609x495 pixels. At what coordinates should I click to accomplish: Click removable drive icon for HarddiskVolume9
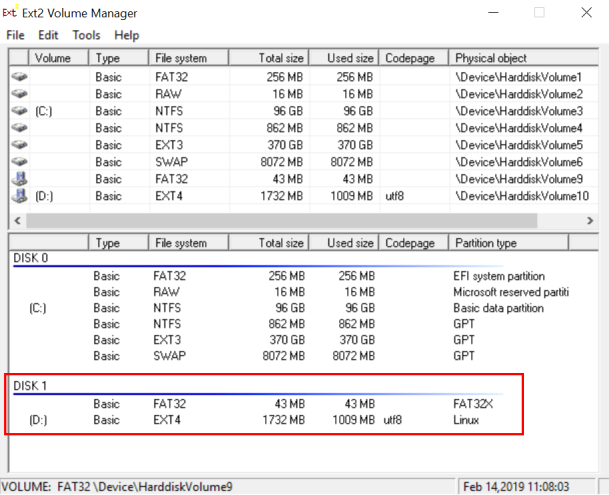19,179
